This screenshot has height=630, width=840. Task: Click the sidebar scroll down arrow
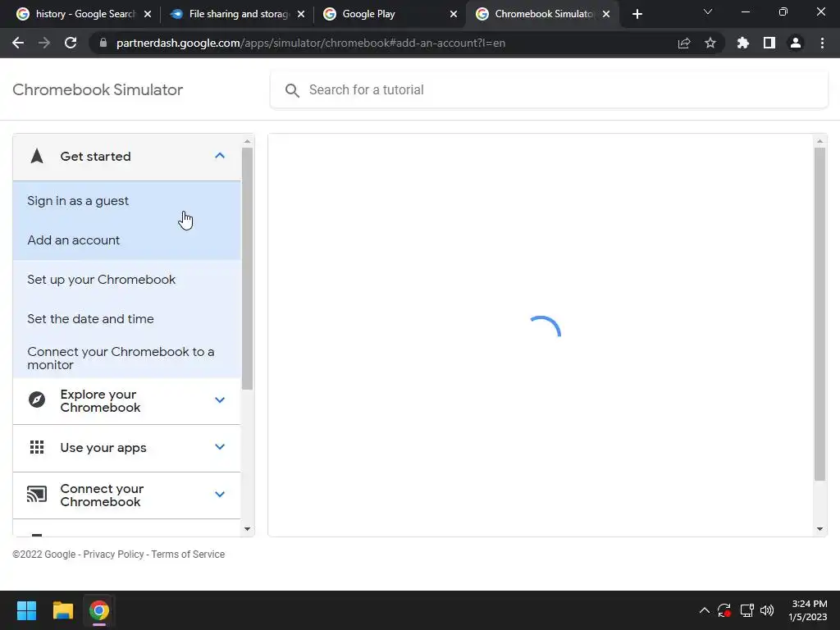click(x=247, y=529)
